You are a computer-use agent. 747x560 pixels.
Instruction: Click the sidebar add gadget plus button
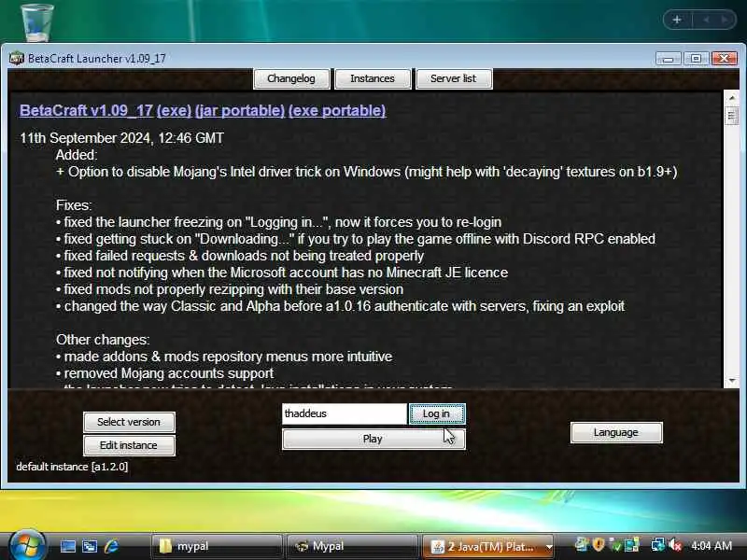676,20
